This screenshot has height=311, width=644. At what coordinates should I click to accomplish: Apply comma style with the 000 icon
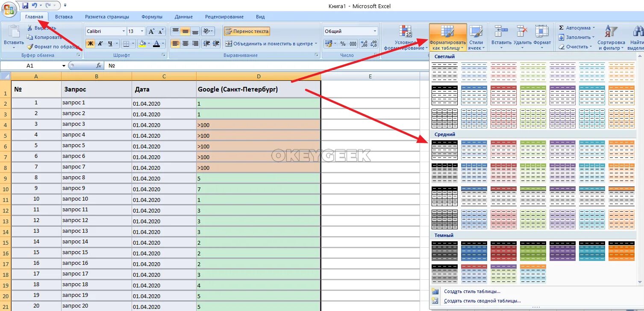click(x=353, y=43)
